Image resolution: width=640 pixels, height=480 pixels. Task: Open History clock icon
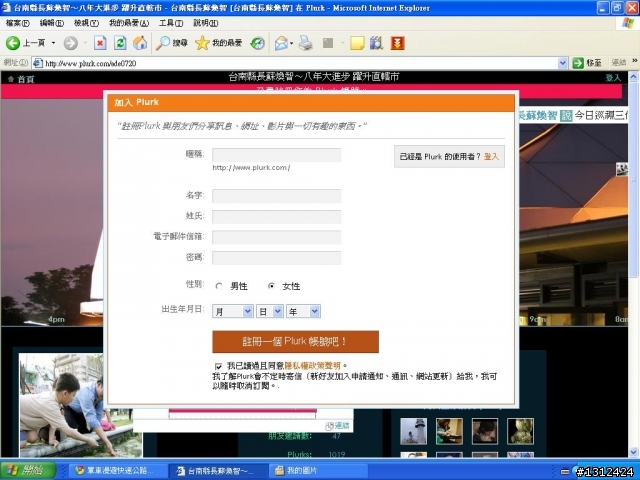(257, 43)
